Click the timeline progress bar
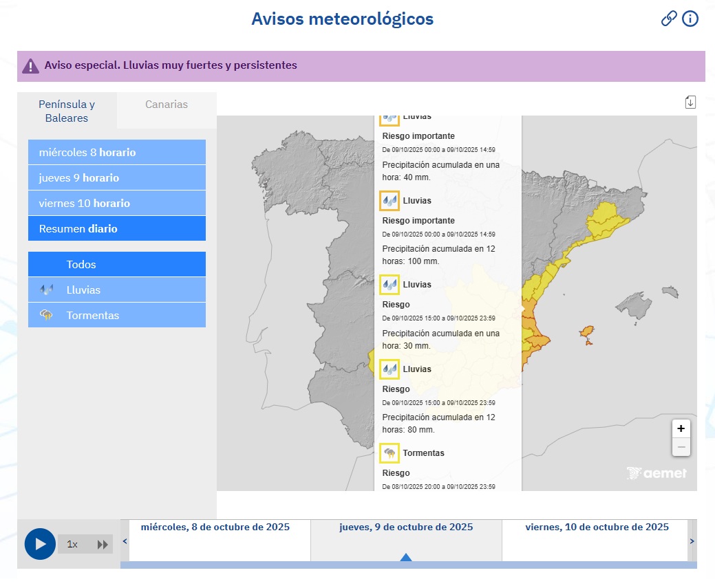 click(408, 565)
